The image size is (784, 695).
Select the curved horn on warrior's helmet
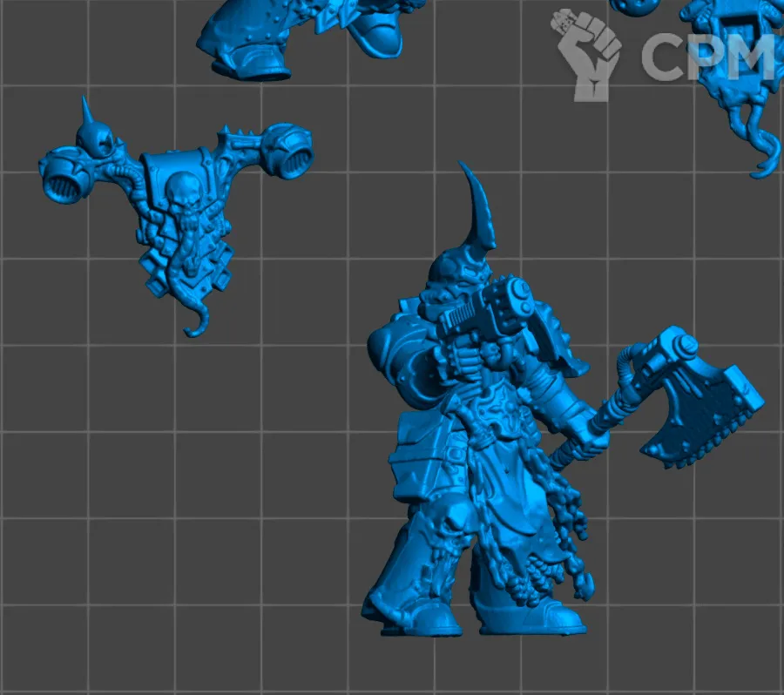tap(476, 209)
